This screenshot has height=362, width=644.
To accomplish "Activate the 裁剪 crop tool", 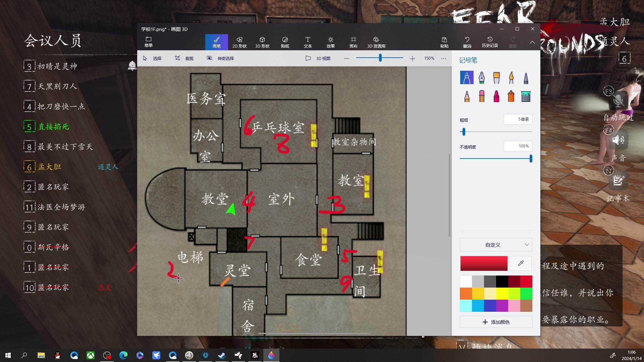I will pos(184,58).
